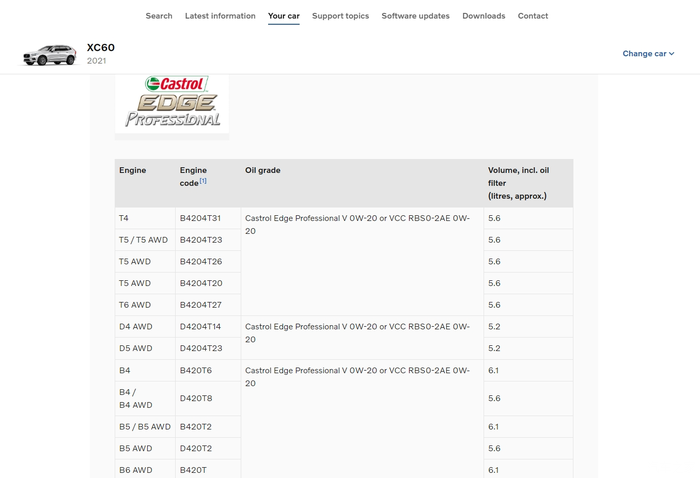This screenshot has width=700, height=478.
Task: Click the Contact link
Action: (x=532, y=16)
